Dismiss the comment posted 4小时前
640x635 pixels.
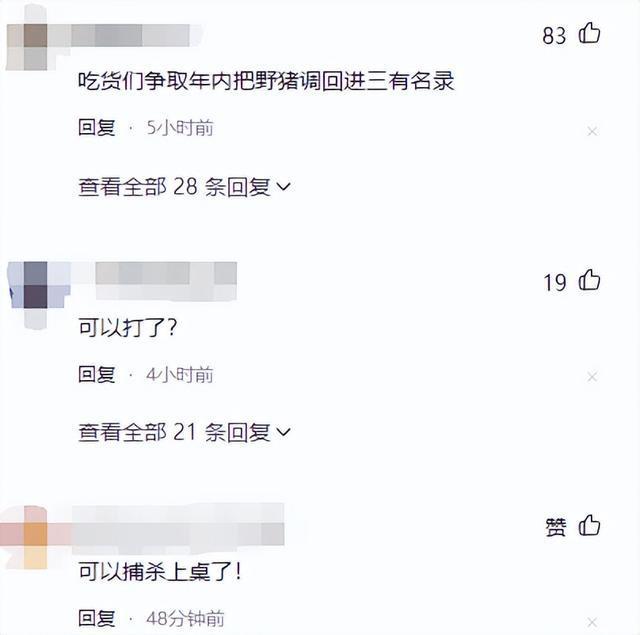click(x=592, y=376)
